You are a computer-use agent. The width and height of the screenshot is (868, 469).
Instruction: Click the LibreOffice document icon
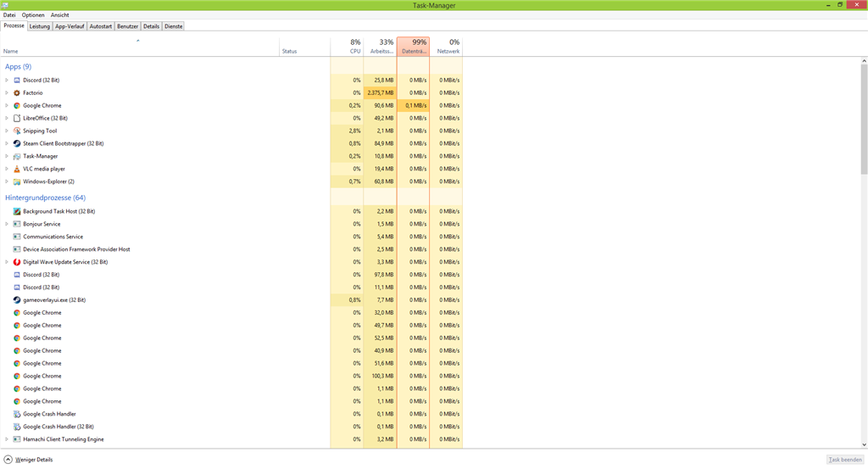17,119
